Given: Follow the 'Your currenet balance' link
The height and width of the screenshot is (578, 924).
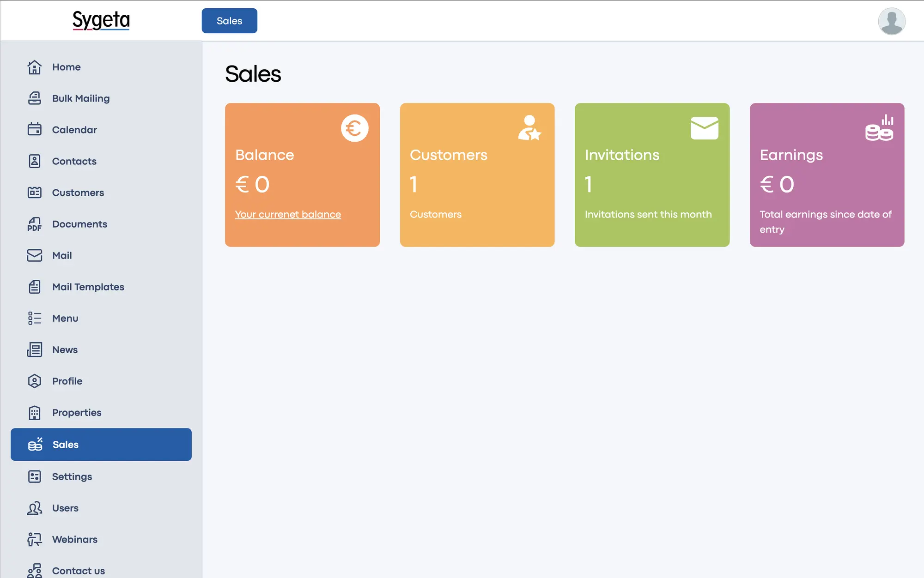Looking at the screenshot, I should click(288, 214).
